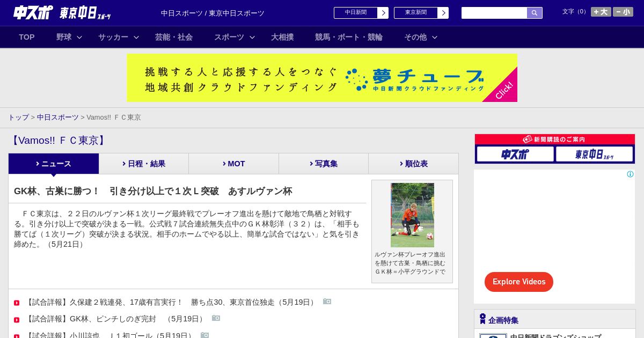Switch to the 日程・結果 tab
This screenshot has height=338, width=644.
pos(144,164)
